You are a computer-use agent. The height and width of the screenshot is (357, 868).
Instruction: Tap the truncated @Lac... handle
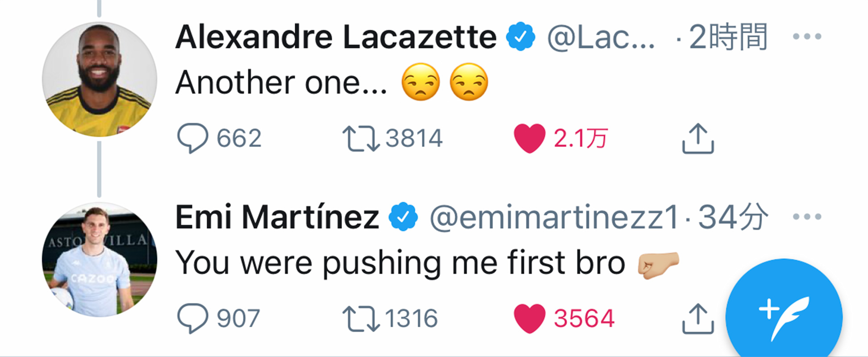(601, 37)
